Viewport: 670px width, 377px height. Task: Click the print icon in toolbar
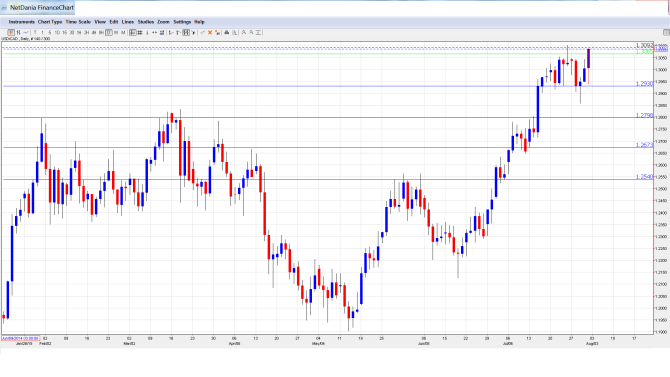(x=226, y=32)
